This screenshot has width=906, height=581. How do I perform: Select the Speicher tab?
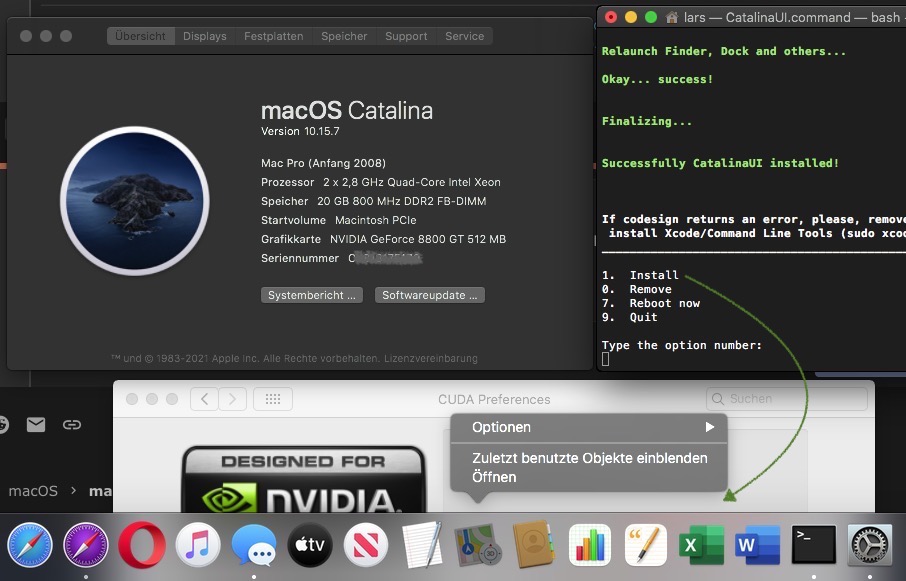coord(344,36)
